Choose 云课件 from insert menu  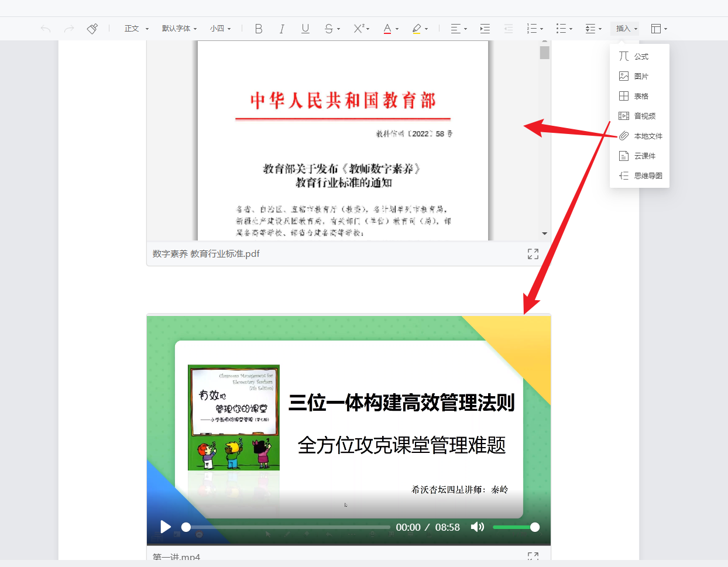[640, 156]
